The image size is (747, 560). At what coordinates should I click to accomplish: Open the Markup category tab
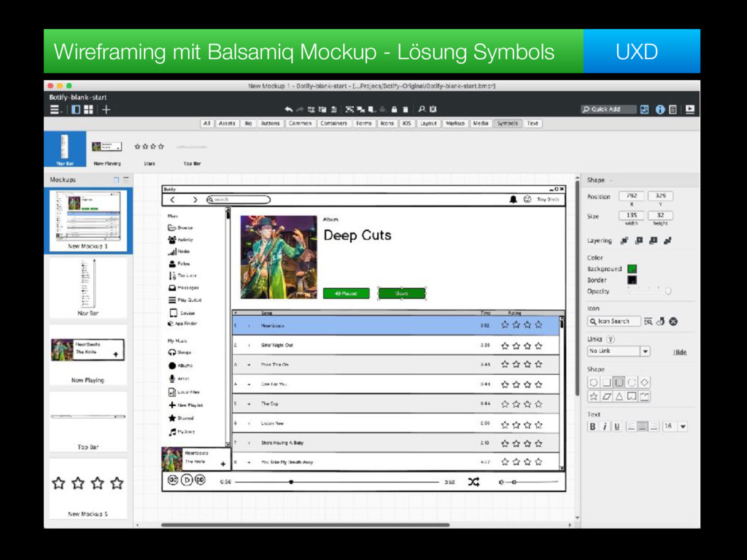tap(455, 123)
